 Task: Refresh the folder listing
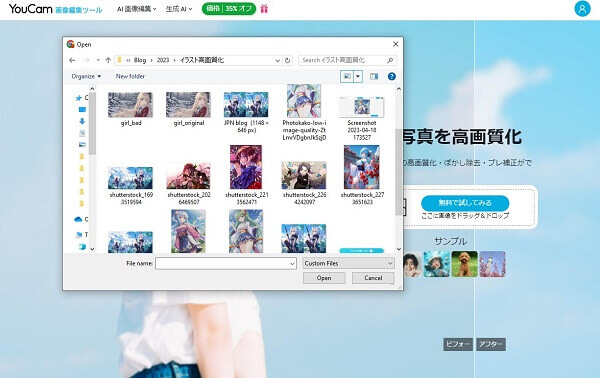(x=288, y=60)
